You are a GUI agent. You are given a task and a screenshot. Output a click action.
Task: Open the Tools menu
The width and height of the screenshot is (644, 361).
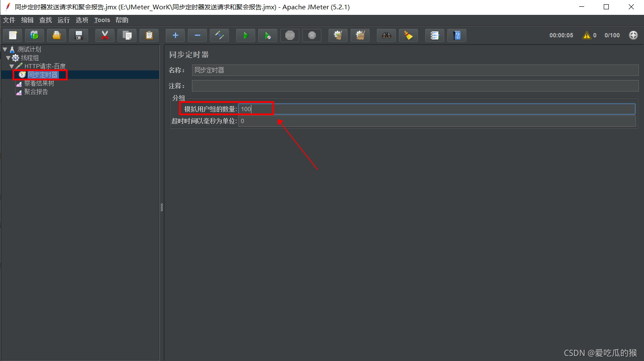coord(102,20)
